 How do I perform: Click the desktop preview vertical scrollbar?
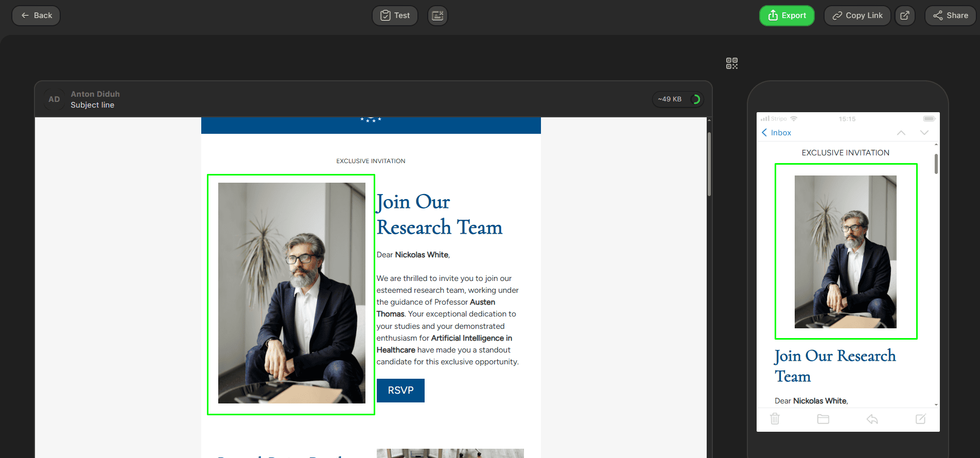(709, 165)
